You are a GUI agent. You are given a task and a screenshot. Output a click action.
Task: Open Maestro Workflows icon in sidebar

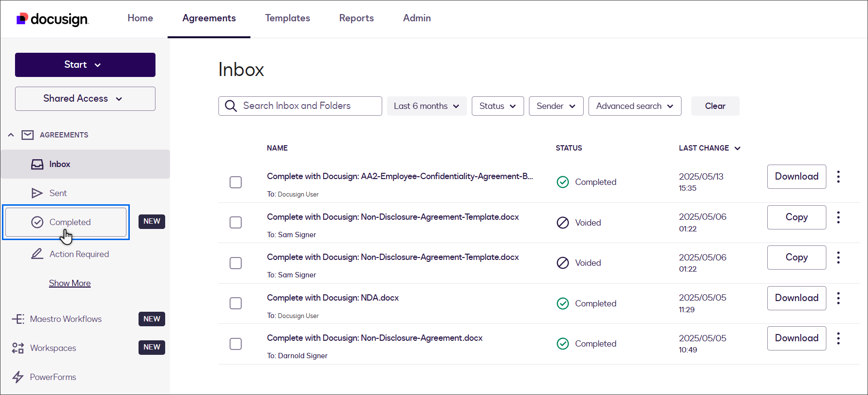[18, 319]
